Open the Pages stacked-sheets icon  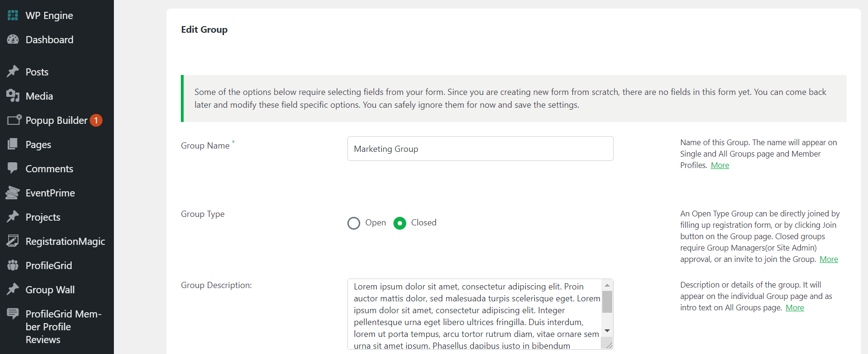[x=13, y=144]
